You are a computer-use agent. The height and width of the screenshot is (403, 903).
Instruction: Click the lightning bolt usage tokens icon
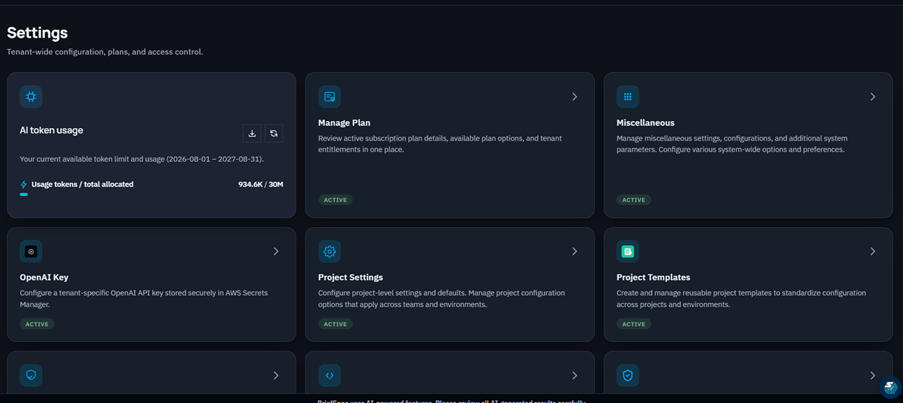coord(24,185)
